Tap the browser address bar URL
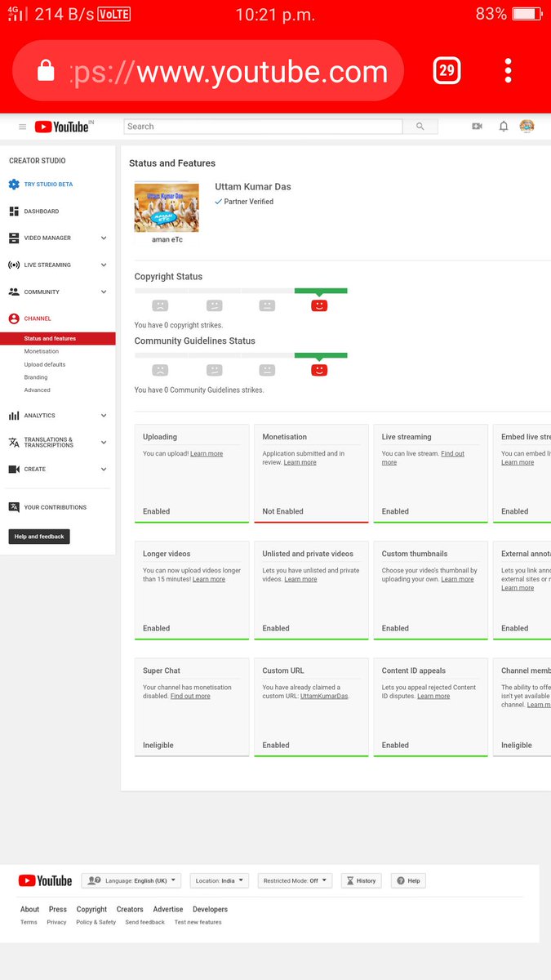 [229, 72]
